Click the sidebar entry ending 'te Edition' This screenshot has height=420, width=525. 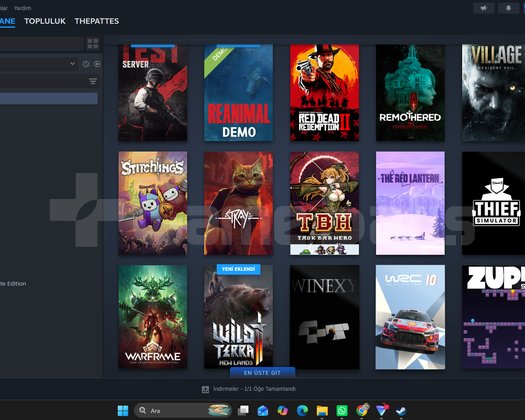[x=13, y=284]
